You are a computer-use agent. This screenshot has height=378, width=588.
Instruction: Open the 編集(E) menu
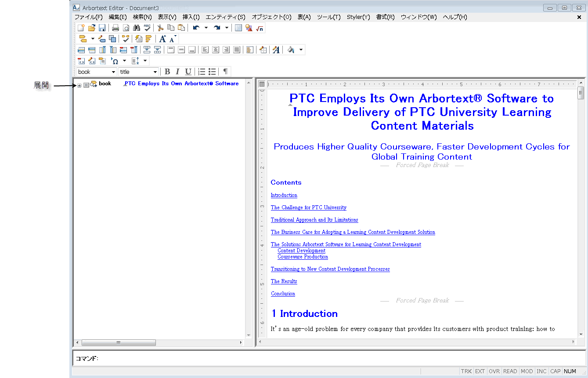point(118,17)
